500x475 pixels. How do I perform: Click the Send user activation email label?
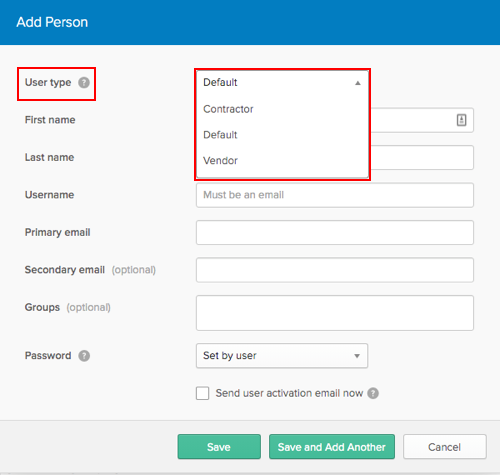[289, 393]
